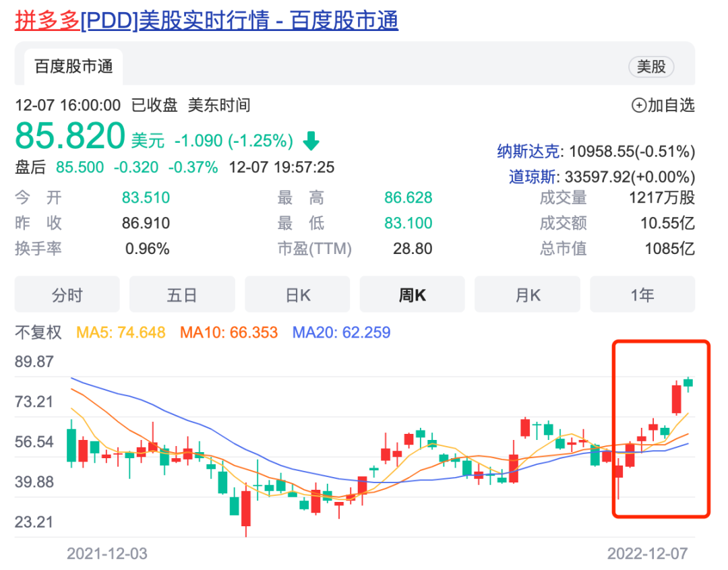The width and height of the screenshot is (728, 570).
Task: Click the end date 2022-12-07 label
Action: [648, 554]
